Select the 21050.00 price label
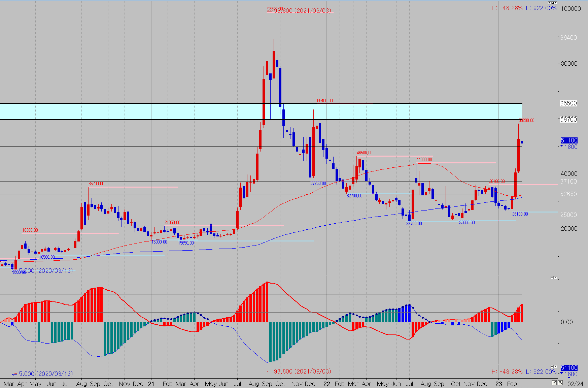 pyautogui.click(x=172, y=222)
